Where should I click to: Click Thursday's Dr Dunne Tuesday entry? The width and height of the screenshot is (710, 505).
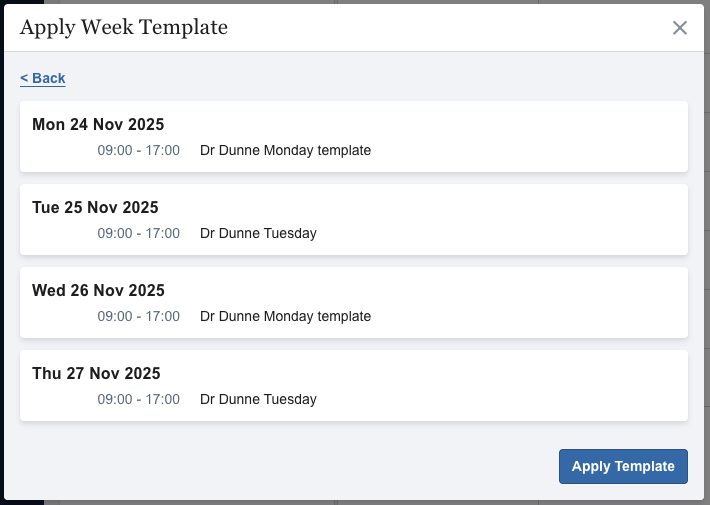tap(258, 400)
